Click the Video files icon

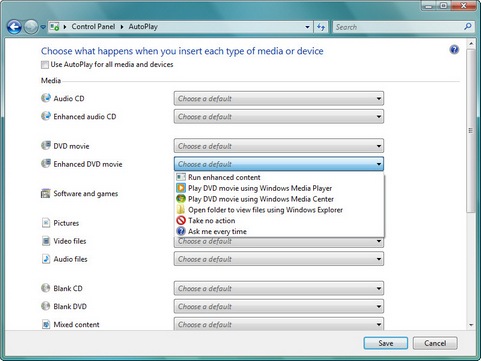coord(46,240)
